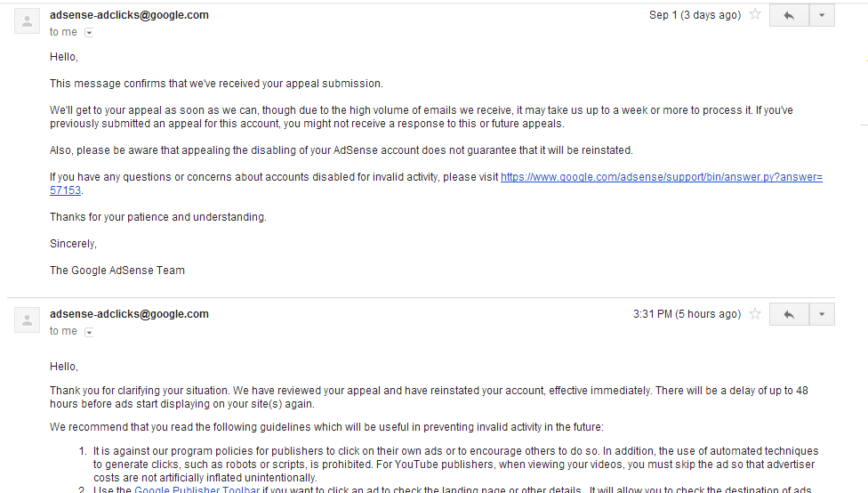Click the "Thank you for clarifying your situation" paragraph

(356, 391)
